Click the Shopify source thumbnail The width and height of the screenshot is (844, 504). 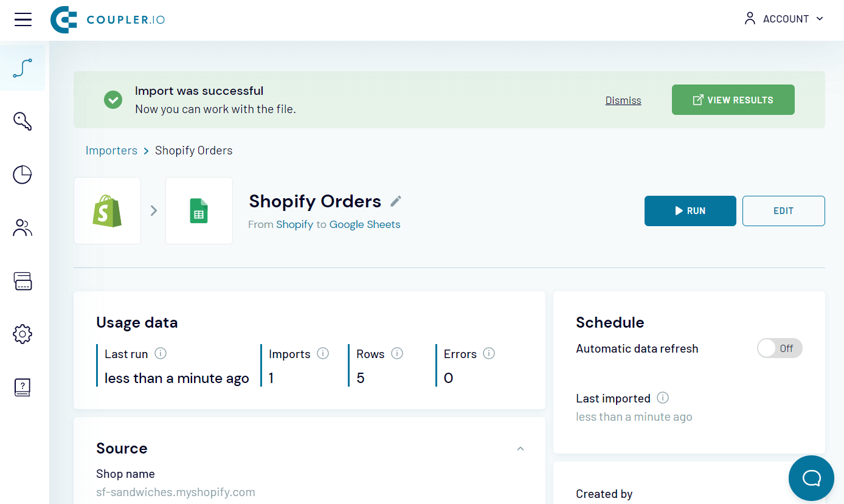click(107, 210)
